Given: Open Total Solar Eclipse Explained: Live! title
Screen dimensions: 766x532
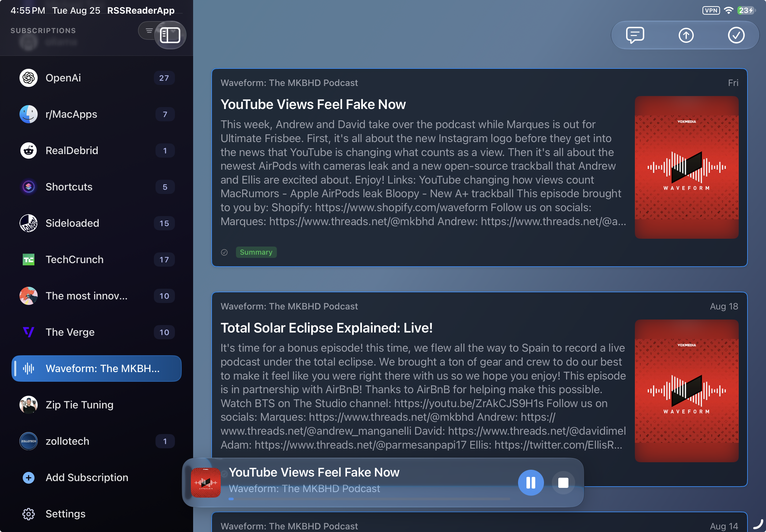Looking at the screenshot, I should coord(327,328).
